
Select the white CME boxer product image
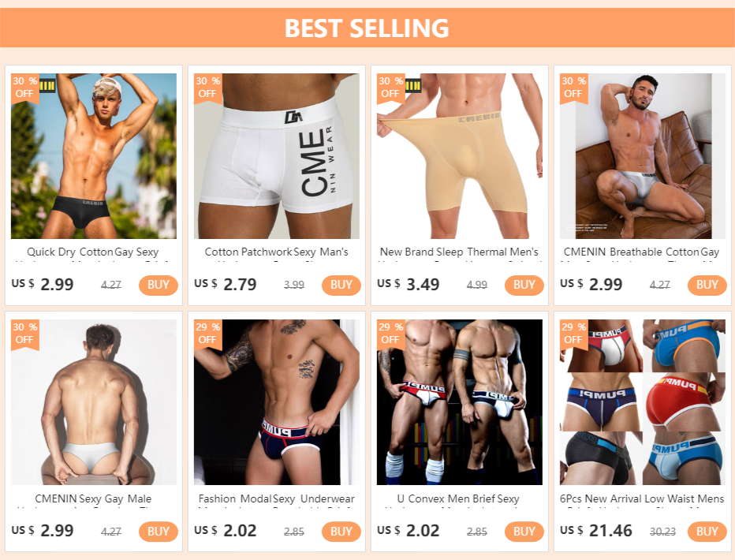[x=277, y=155]
